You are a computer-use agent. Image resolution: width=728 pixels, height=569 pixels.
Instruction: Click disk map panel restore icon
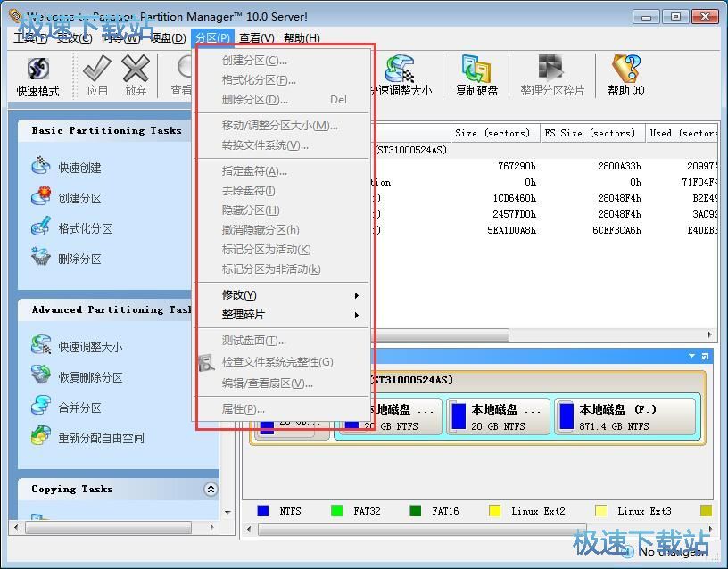click(705, 357)
